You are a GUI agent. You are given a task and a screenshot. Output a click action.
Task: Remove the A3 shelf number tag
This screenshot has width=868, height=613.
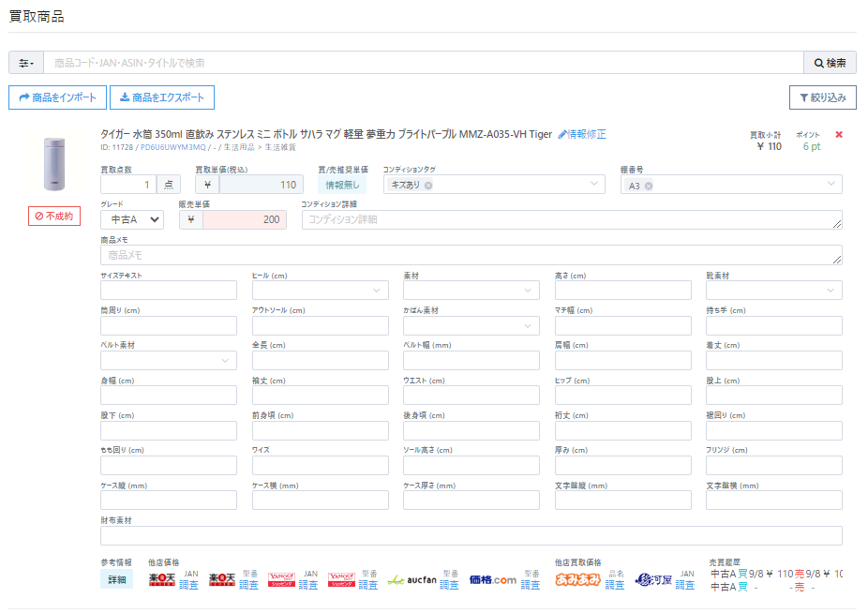(649, 187)
